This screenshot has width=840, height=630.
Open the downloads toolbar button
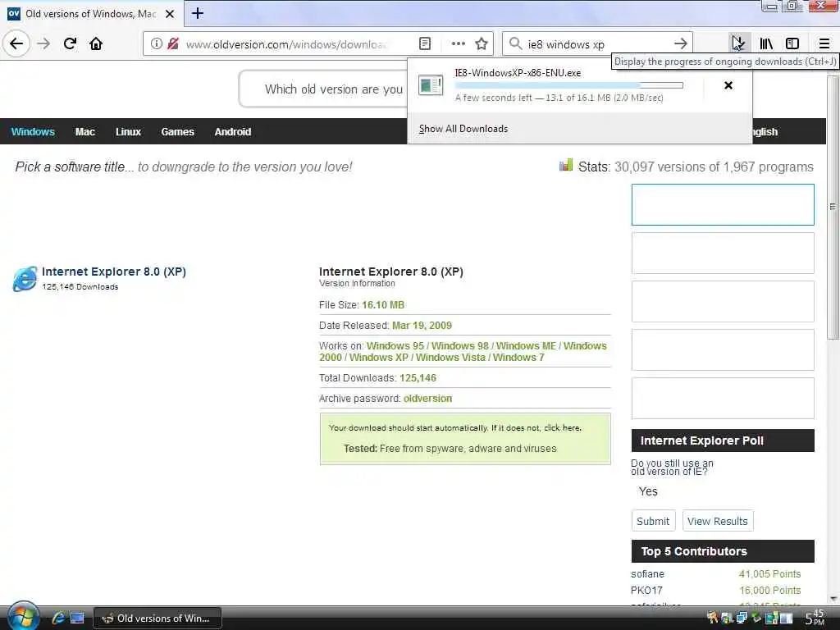pyautogui.click(x=738, y=43)
